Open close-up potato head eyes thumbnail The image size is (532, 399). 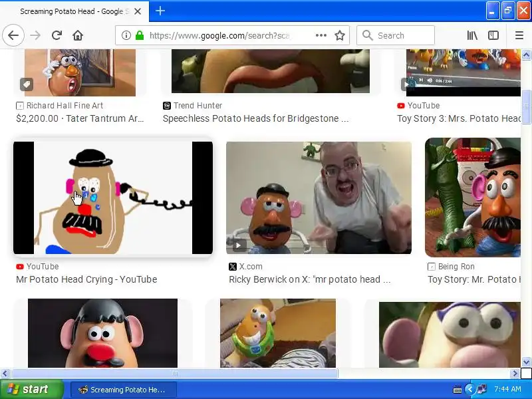pos(450,335)
